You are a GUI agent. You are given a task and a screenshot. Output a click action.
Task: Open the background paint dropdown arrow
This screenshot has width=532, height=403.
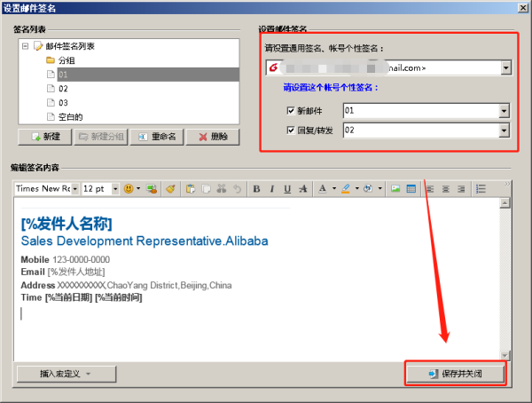[x=380, y=188]
